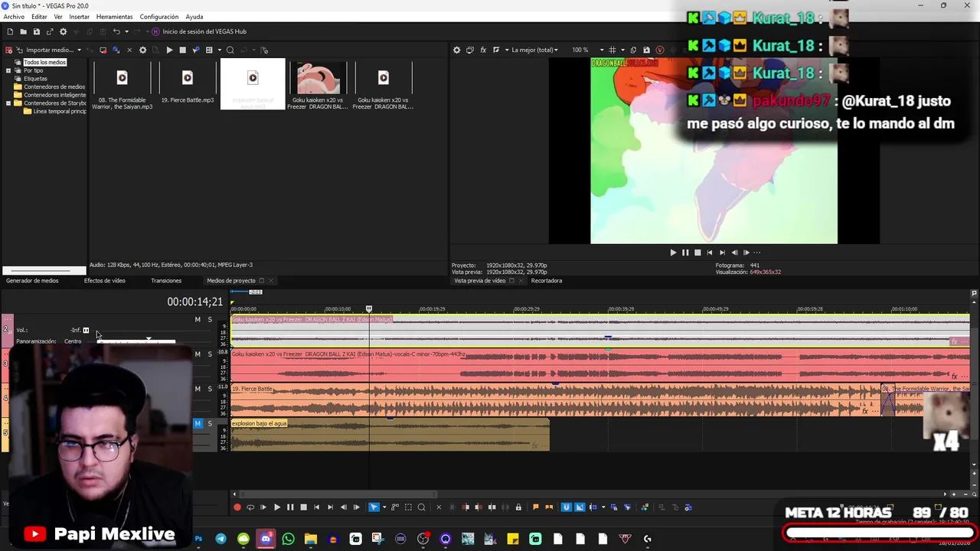Switch to Efectos de vídeo tab
Viewport: 980px width, 551px height.
tap(104, 281)
